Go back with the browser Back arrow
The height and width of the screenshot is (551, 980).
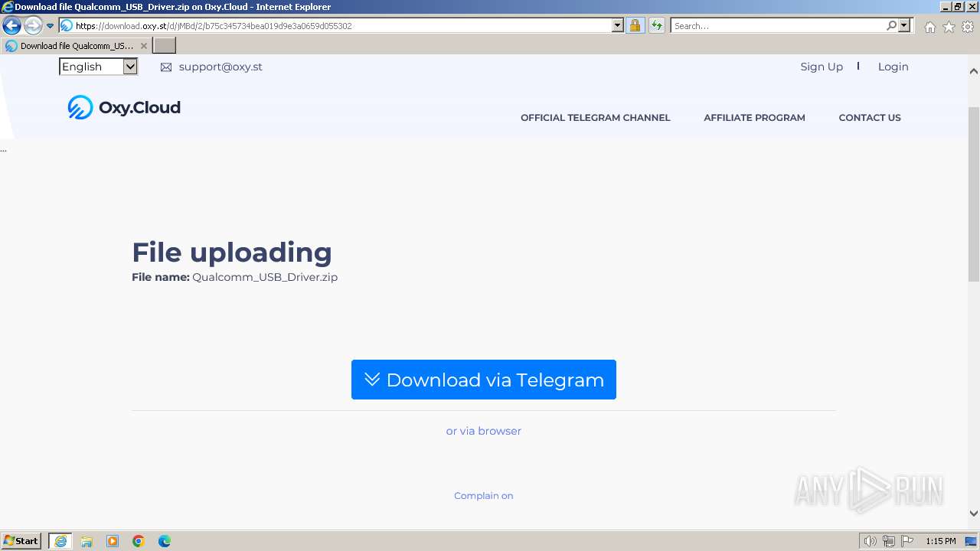coord(11,26)
